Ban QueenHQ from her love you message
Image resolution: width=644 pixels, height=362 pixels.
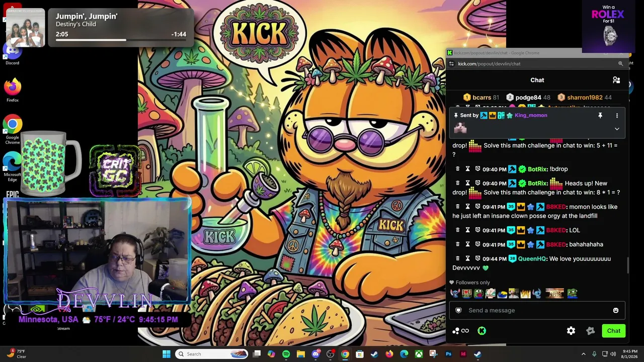(477, 259)
